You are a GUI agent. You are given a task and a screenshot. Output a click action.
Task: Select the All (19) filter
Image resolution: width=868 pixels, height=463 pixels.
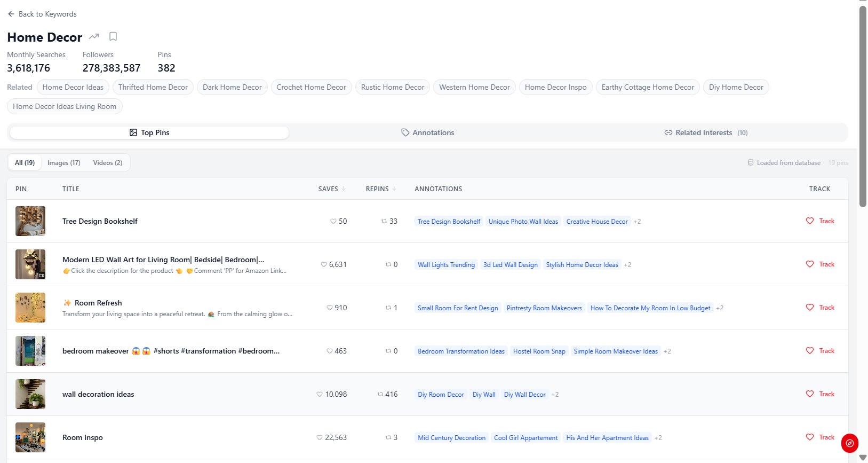pos(25,163)
